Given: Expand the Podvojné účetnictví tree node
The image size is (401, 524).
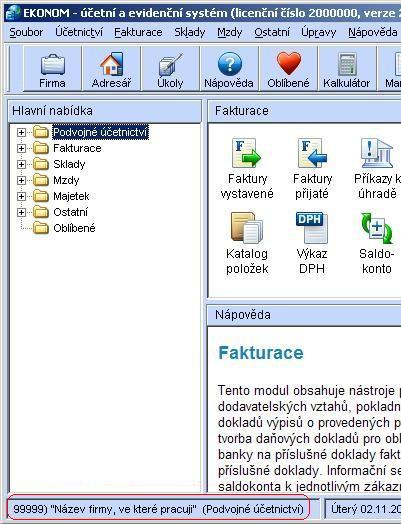Looking at the screenshot, I should [21, 132].
